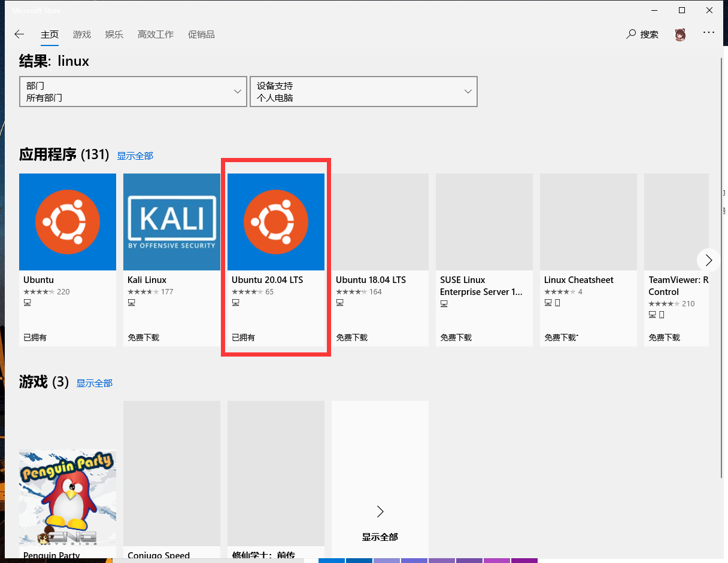The image size is (728, 563).
Task: Switch to the 娱乐 tab
Action: (x=114, y=34)
